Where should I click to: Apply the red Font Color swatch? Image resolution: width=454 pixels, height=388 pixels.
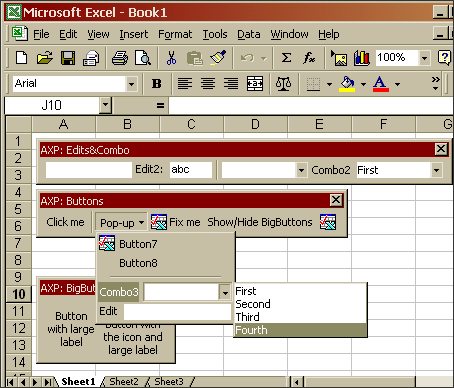pyautogui.click(x=381, y=84)
